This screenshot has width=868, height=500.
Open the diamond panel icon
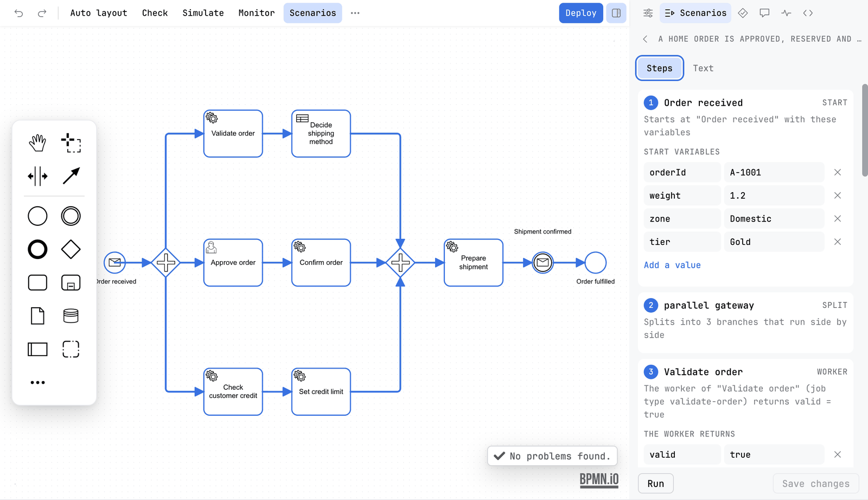point(743,13)
